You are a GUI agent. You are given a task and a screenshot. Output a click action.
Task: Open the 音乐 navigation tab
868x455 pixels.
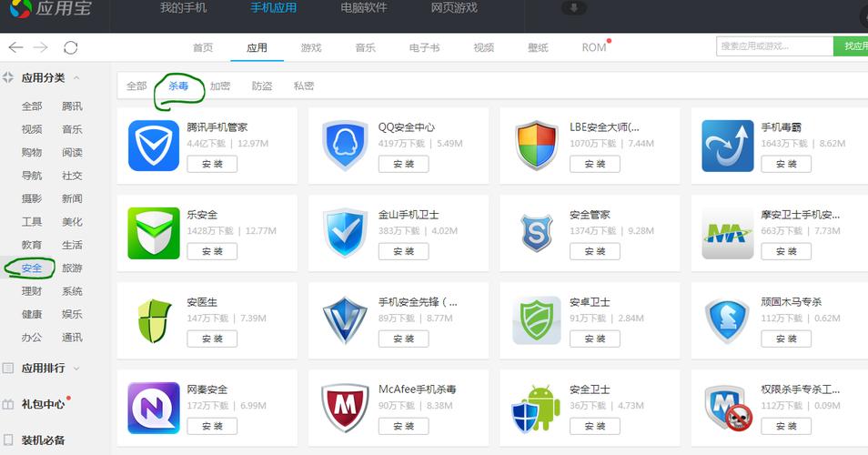coord(366,47)
